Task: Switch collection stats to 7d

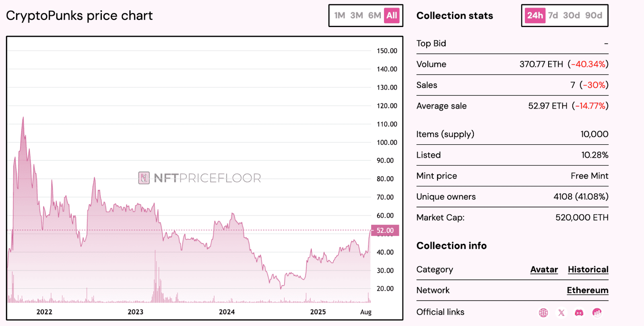Action: tap(553, 15)
